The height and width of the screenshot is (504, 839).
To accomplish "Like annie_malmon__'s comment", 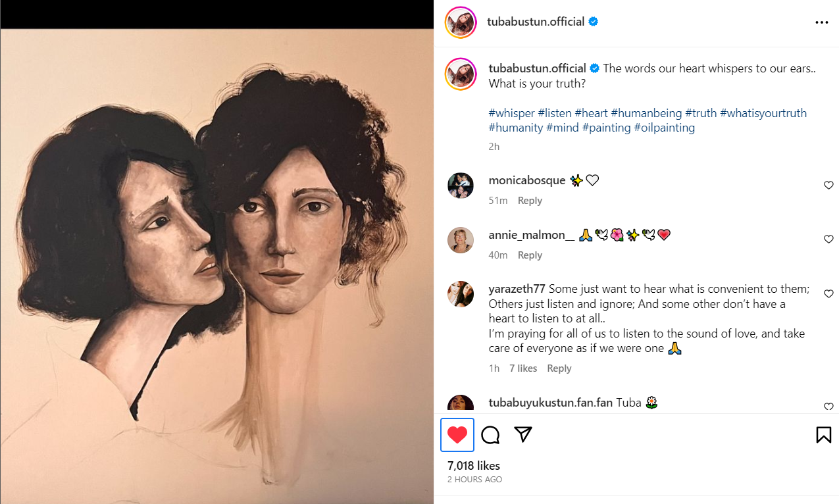I will click(828, 239).
